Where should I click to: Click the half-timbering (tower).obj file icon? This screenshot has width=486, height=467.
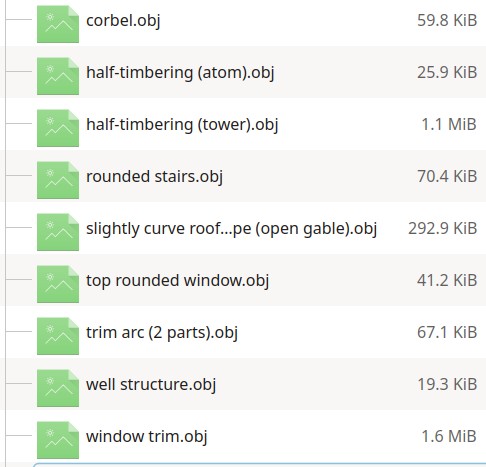point(58,128)
